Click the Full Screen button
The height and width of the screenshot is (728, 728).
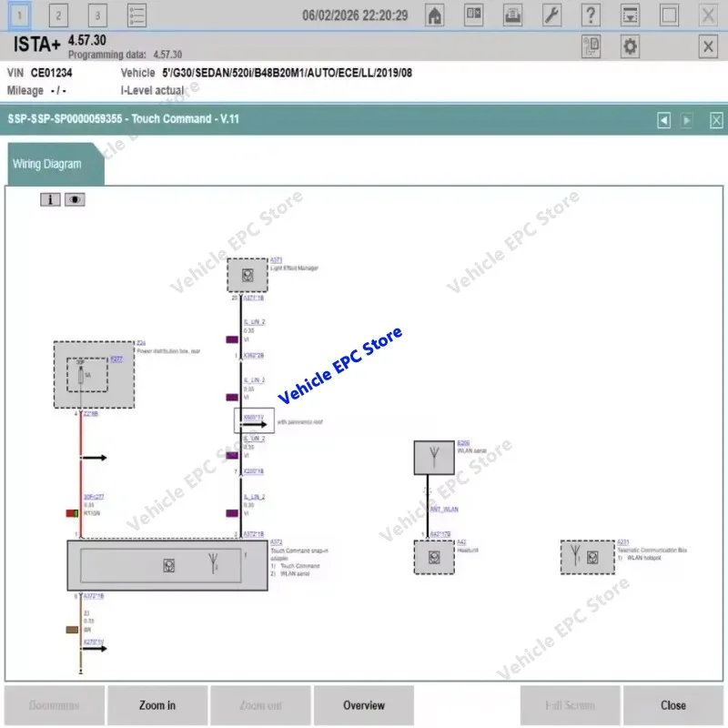point(571,705)
